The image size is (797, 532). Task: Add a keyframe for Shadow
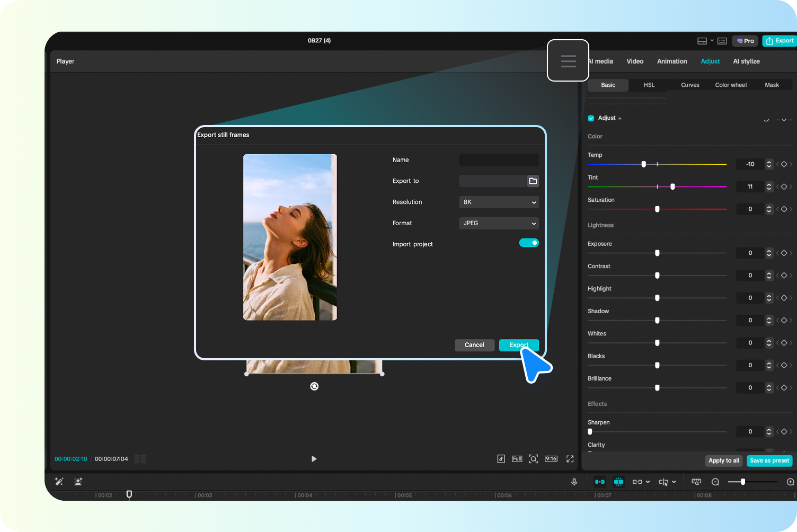pos(784,321)
